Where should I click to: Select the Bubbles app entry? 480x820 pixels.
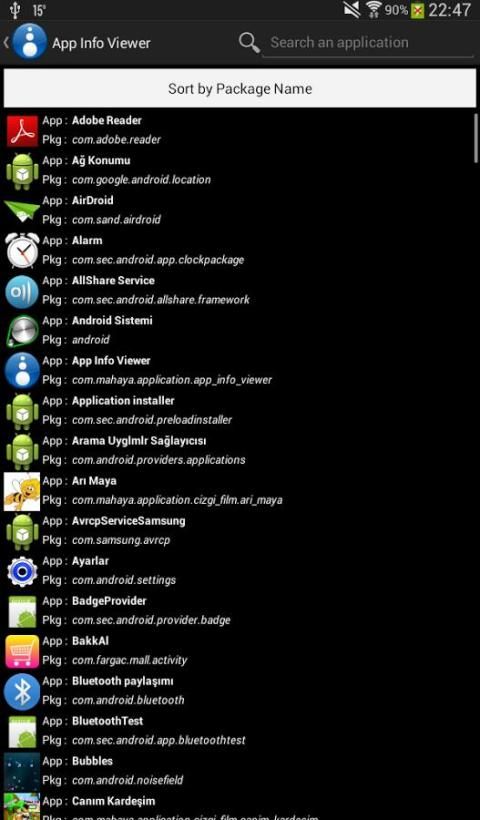238,771
